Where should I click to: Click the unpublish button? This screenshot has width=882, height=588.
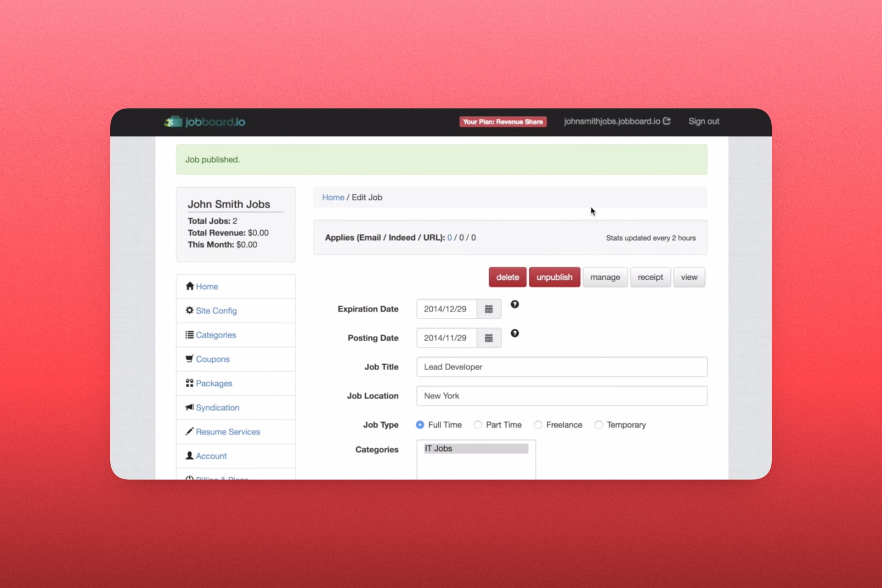[554, 277]
